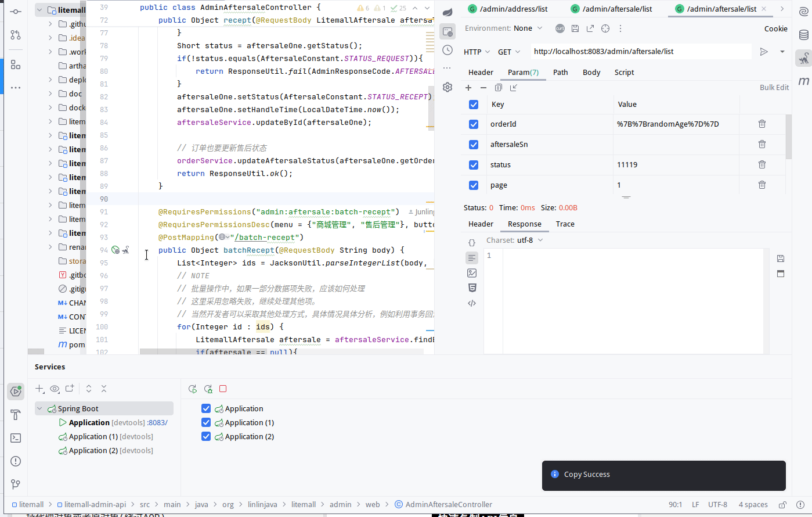This screenshot has height=517, width=812.
Task: Click the UTF-8 encoding in status bar
Action: coord(717,505)
